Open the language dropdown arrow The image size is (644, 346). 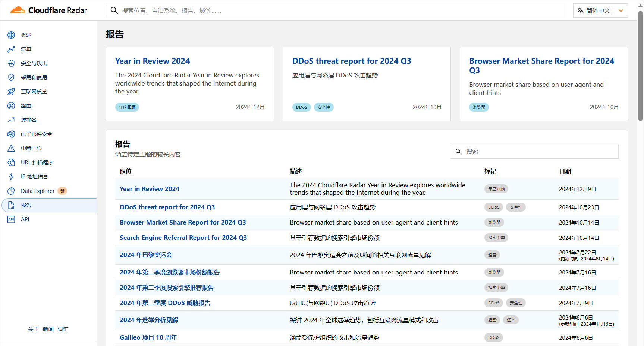[x=621, y=10]
